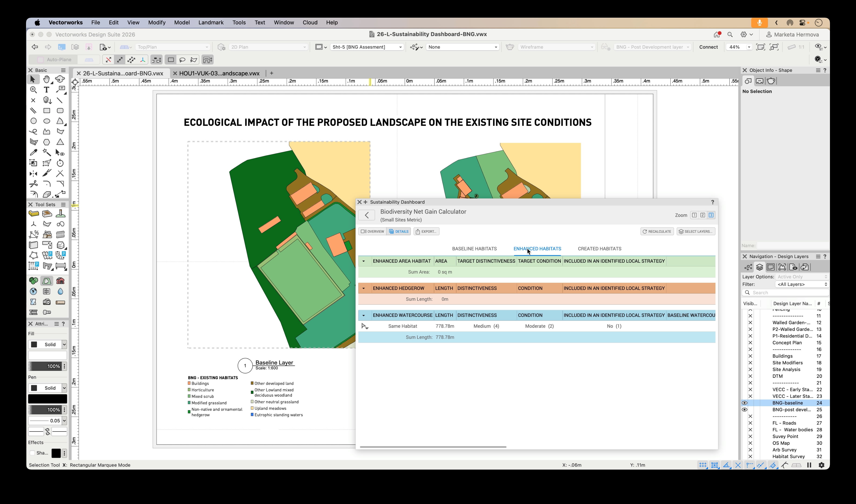
Task: Select the Mirror tool
Action: click(x=33, y=174)
